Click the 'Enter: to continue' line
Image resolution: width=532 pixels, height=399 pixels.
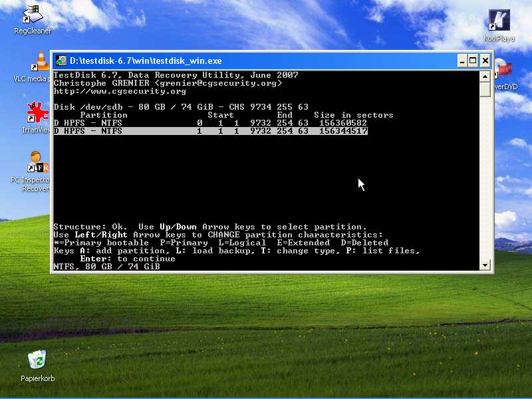coord(128,259)
